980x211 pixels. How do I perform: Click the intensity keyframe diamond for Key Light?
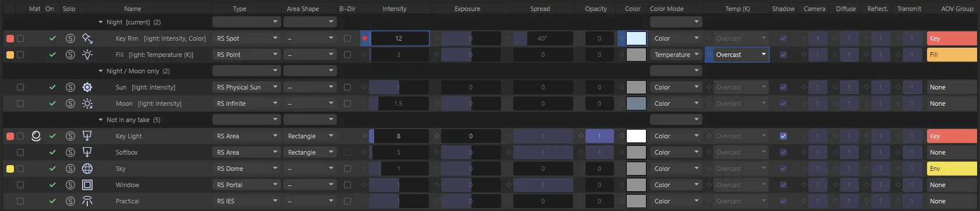click(365, 136)
